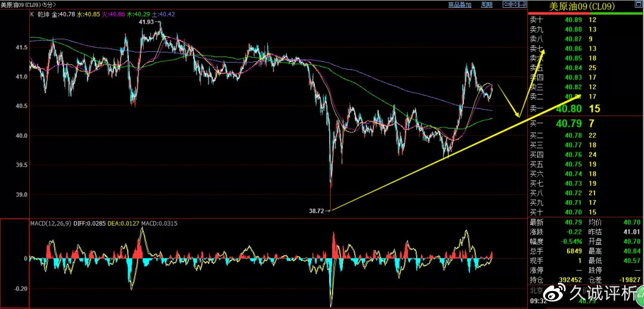Image resolution: width=644 pixels, height=309 pixels.
Task: Click the 昨结 41.01 previous settlement value
Action: click(x=631, y=232)
